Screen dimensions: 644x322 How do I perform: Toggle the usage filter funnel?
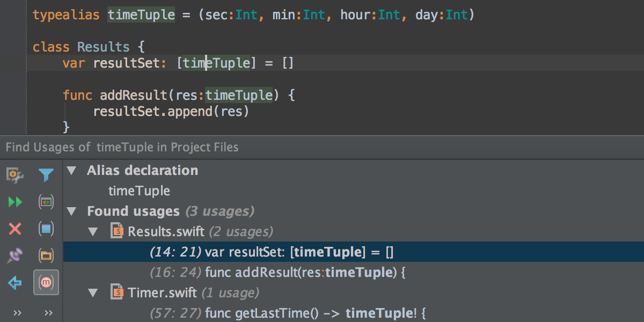(46, 174)
